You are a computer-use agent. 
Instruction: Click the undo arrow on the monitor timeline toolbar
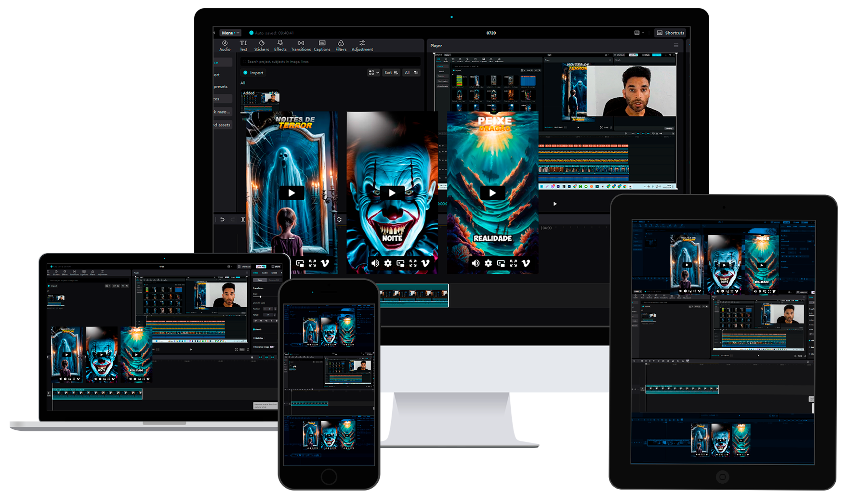pos(222,220)
